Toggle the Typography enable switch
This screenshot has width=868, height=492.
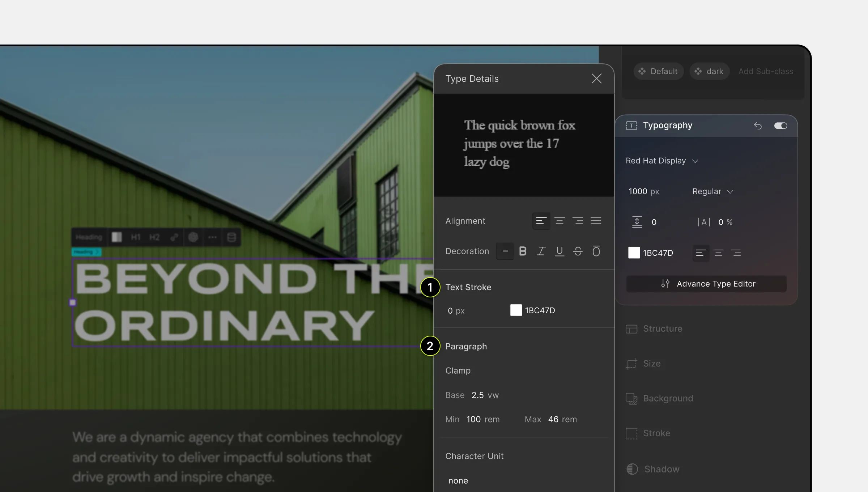pyautogui.click(x=780, y=125)
